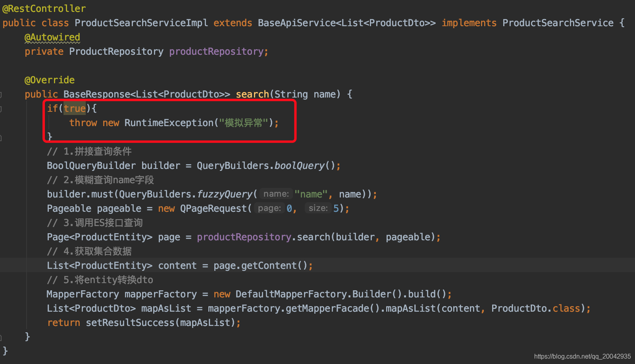Click the fuzzyQuery method call
635x364 pixels.
pyautogui.click(x=225, y=194)
